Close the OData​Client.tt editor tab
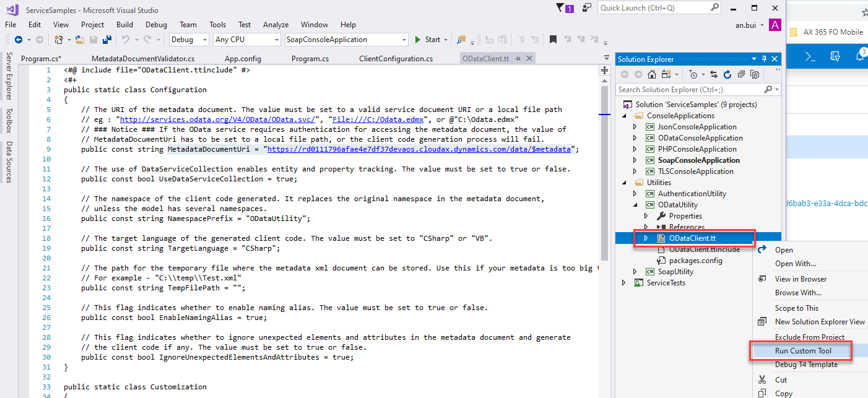Viewport: 868px width, 398px height. (x=528, y=59)
